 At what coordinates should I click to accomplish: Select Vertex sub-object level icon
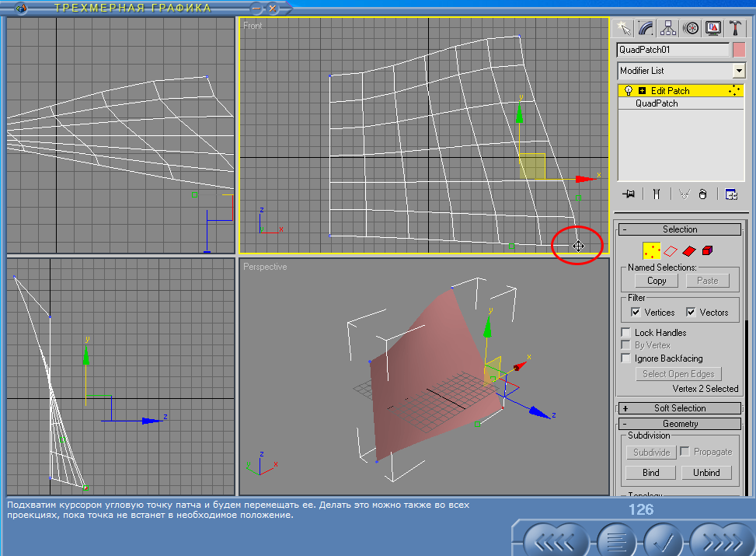tap(651, 251)
